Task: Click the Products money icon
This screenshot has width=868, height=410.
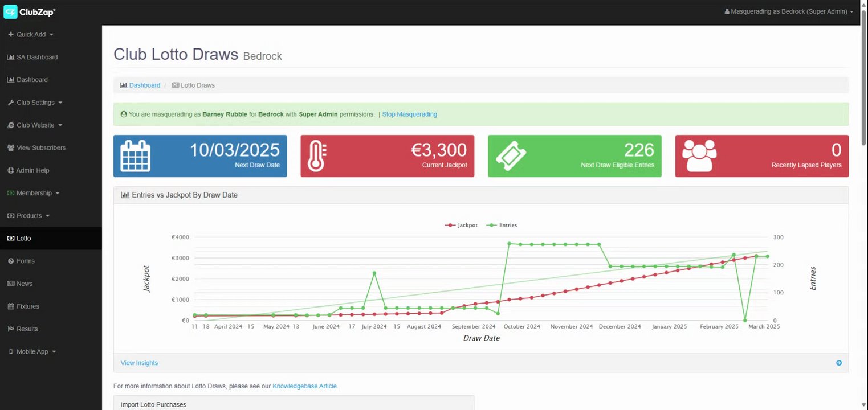Action: [x=11, y=216]
